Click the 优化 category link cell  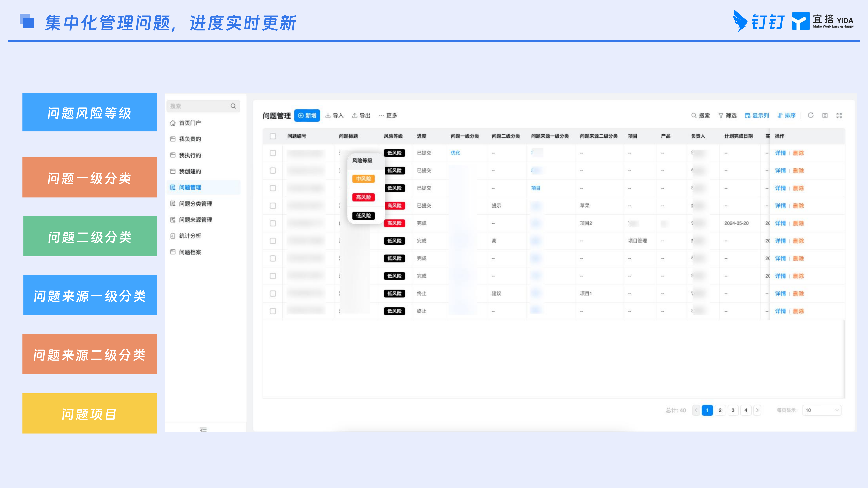click(455, 153)
